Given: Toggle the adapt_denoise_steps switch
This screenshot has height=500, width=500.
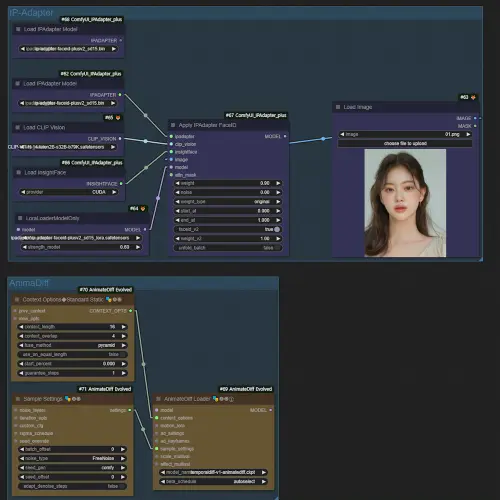Looking at the screenshot, I should click(x=72, y=486).
